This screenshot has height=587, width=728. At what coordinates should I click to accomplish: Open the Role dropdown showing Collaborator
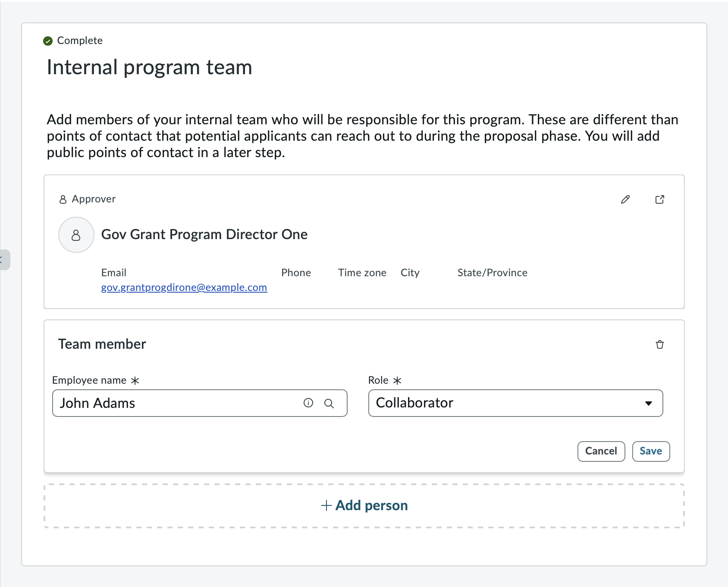tap(515, 403)
